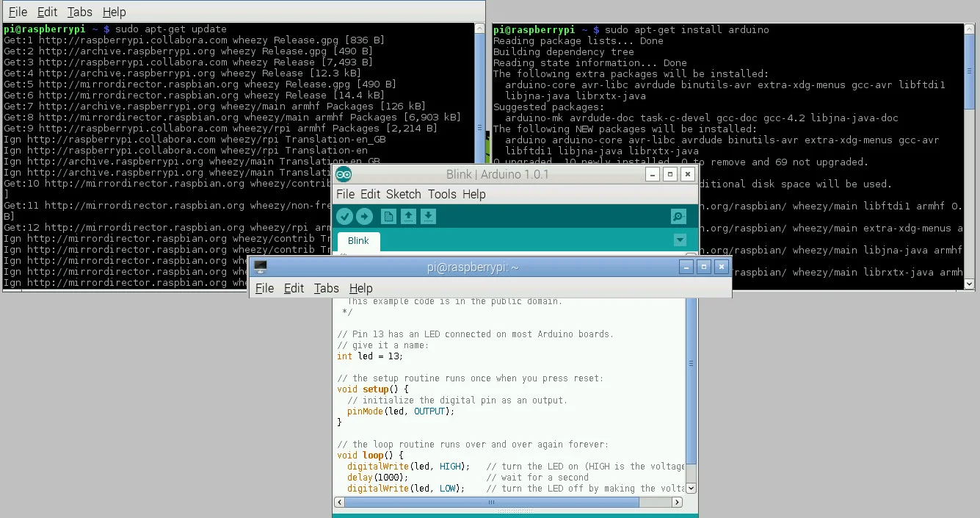Click up arrow of install terminal scrollbar
This screenshot has width=980, height=518.
point(969,30)
